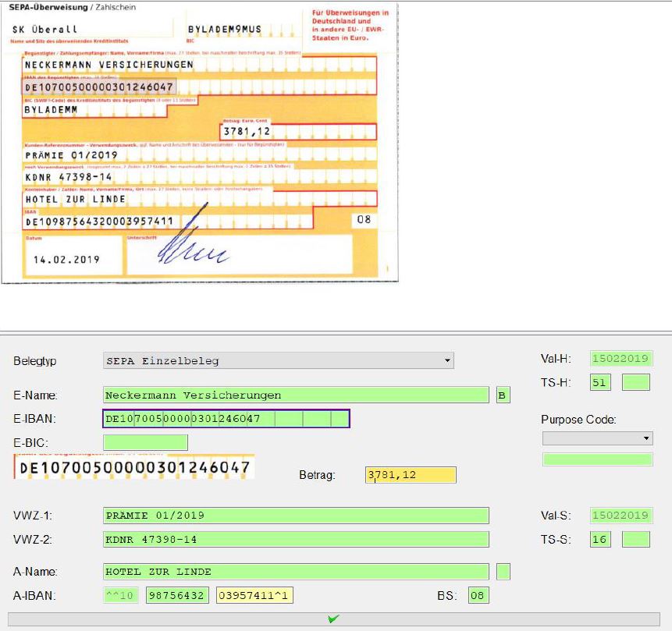Click the IBAN image snippet below E-BIC
672x631 pixels.
click(134, 467)
